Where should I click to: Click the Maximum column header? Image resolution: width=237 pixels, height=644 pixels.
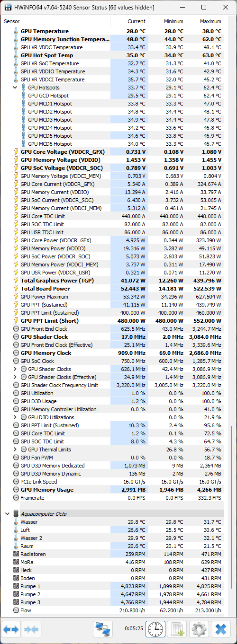[x=205, y=21]
